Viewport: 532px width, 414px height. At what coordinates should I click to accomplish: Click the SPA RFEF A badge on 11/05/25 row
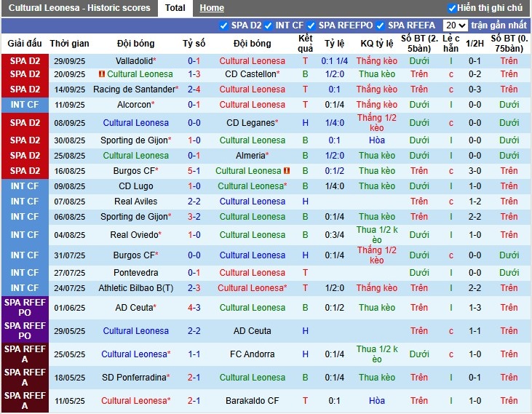coord(25,401)
